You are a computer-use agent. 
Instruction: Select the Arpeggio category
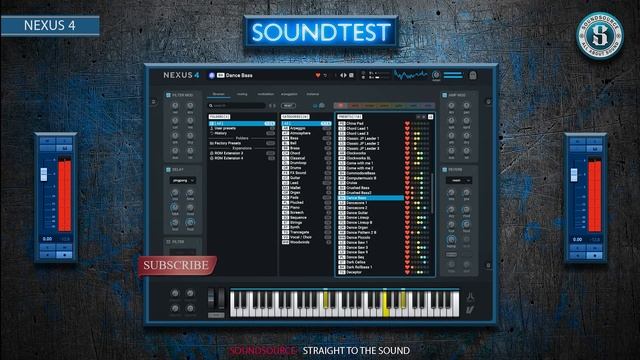(x=307, y=128)
